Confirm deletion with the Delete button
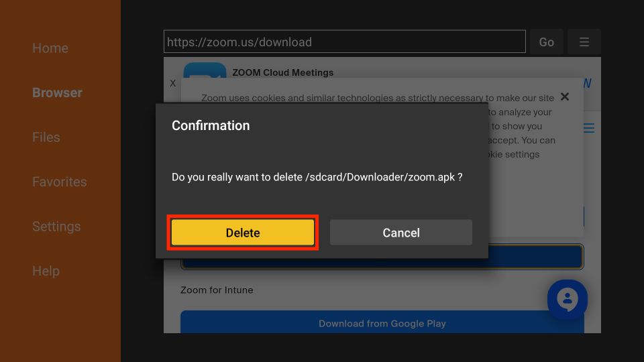644x362 pixels. point(243,233)
